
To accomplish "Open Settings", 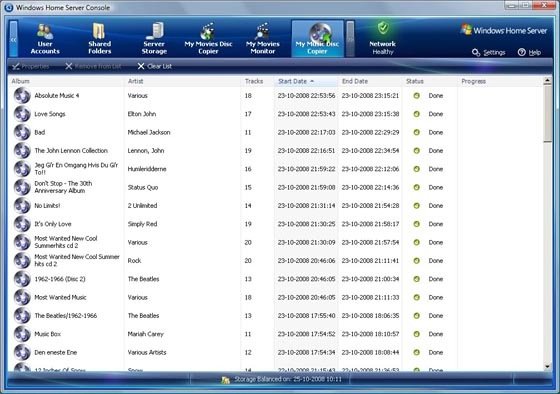I will (x=489, y=53).
